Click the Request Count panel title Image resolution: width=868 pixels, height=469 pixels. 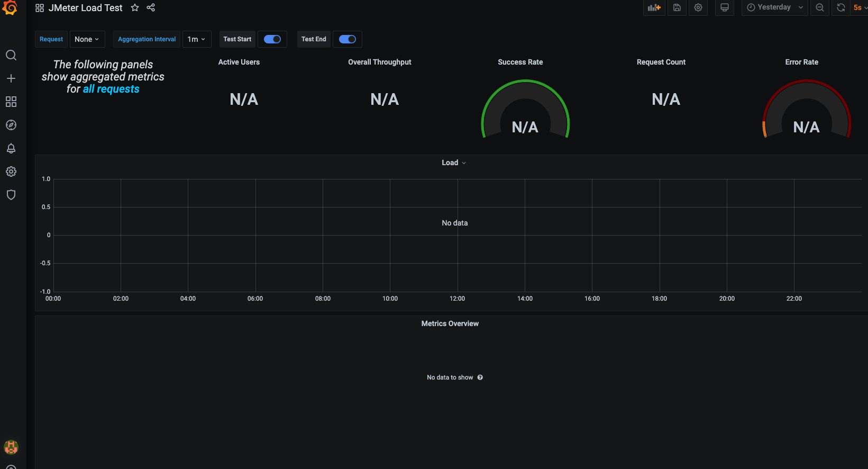[x=661, y=62]
